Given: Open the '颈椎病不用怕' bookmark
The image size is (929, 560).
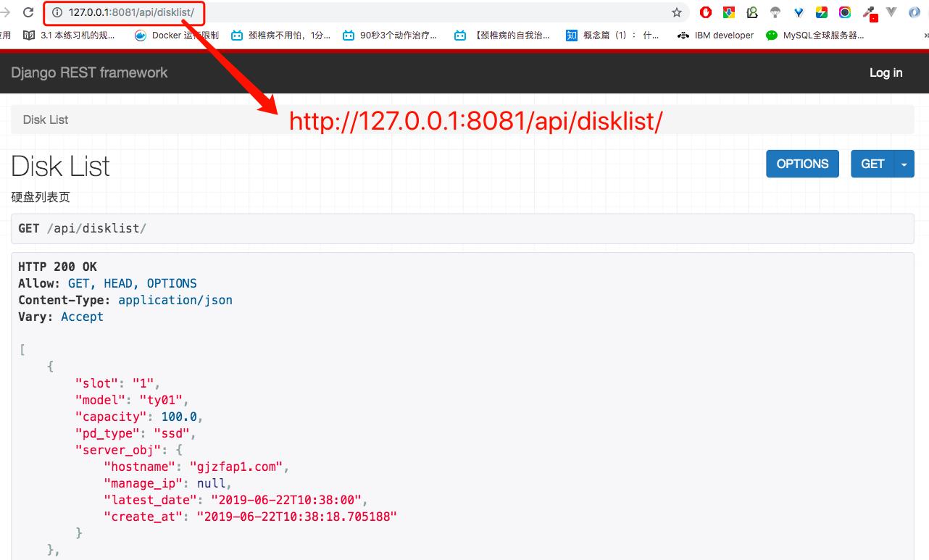Looking at the screenshot, I should 280,35.
